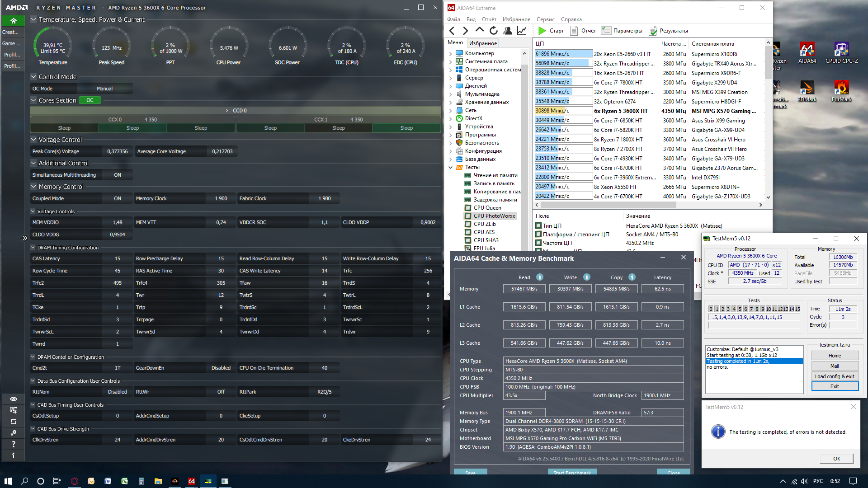Click the AIDA64 refresh toolbar icon

(x=494, y=31)
